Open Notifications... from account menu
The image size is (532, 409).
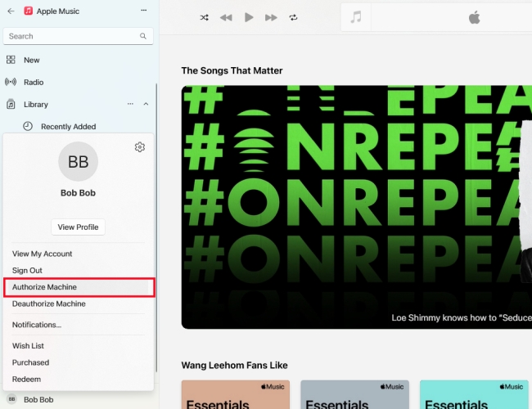click(37, 325)
